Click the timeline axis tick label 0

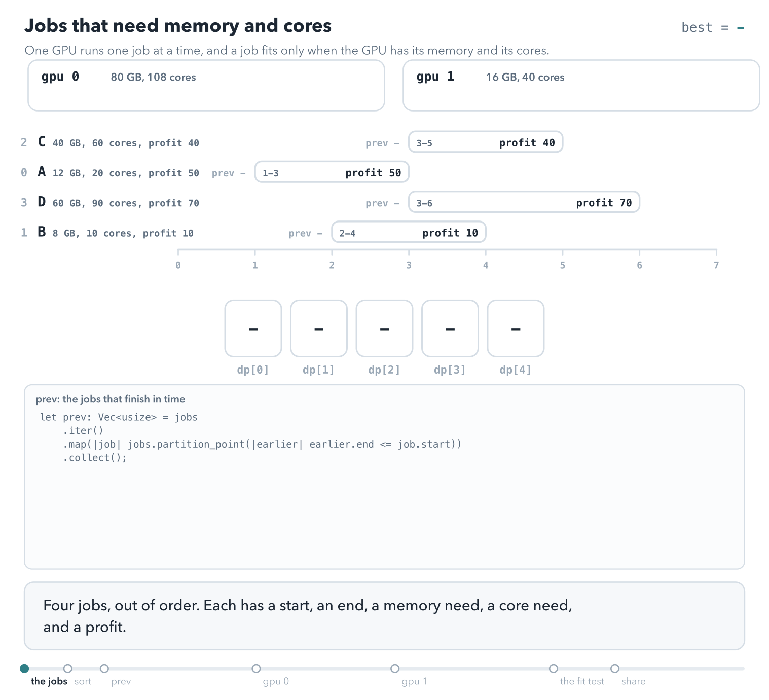178,265
